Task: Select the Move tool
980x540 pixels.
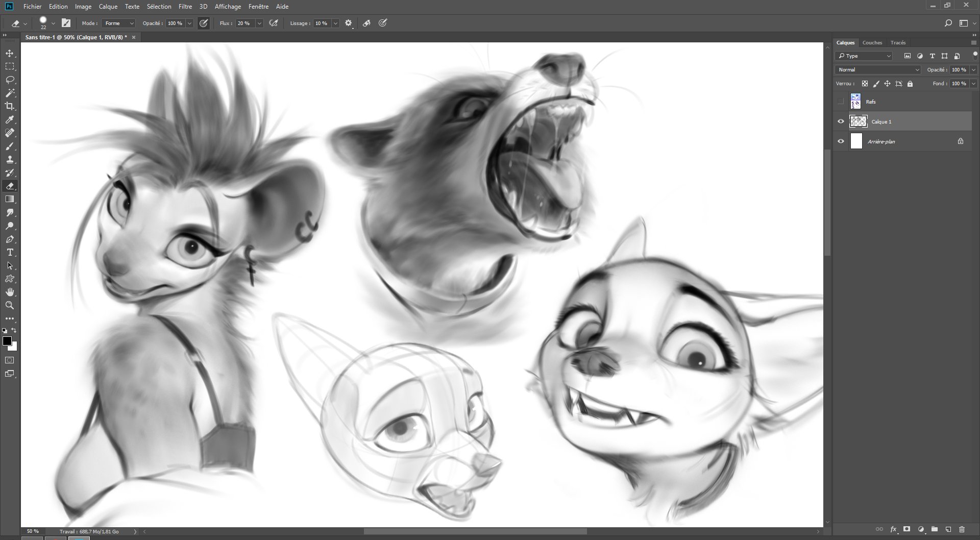Action: 10,54
